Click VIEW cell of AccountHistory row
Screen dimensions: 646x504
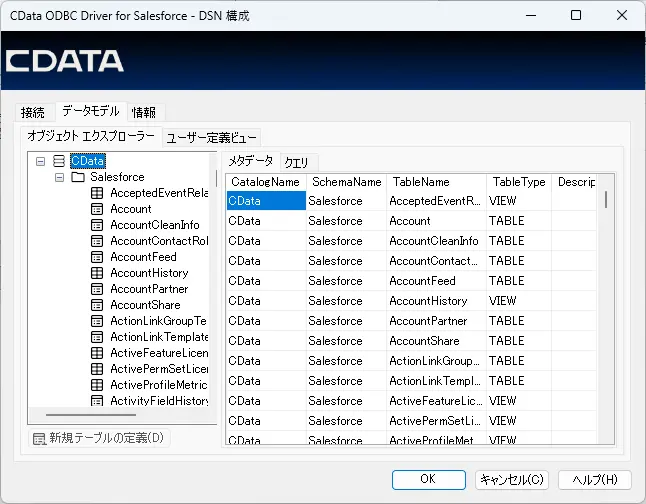pos(519,301)
